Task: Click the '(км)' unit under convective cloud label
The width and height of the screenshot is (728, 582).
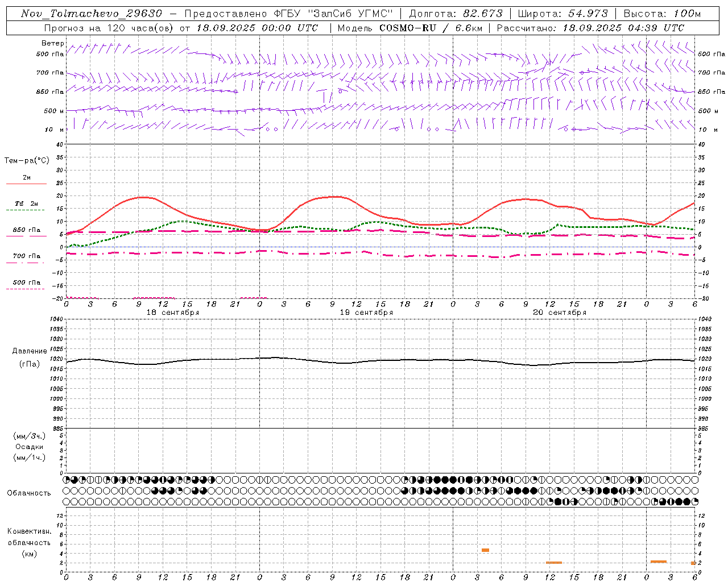Action: 30,554
